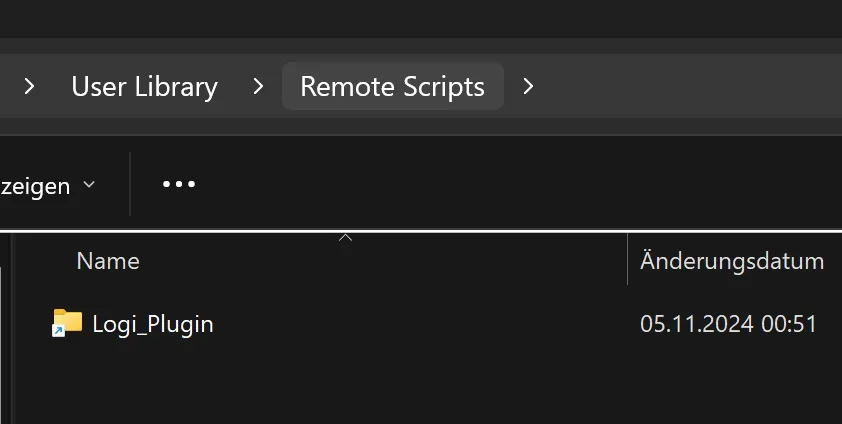Click the small arrow beside Anzeigen

tap(88, 185)
